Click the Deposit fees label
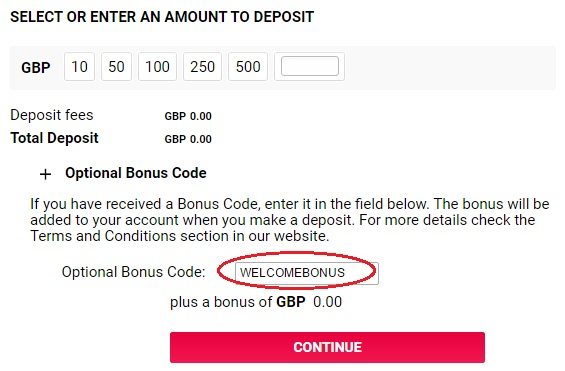 coord(52,115)
